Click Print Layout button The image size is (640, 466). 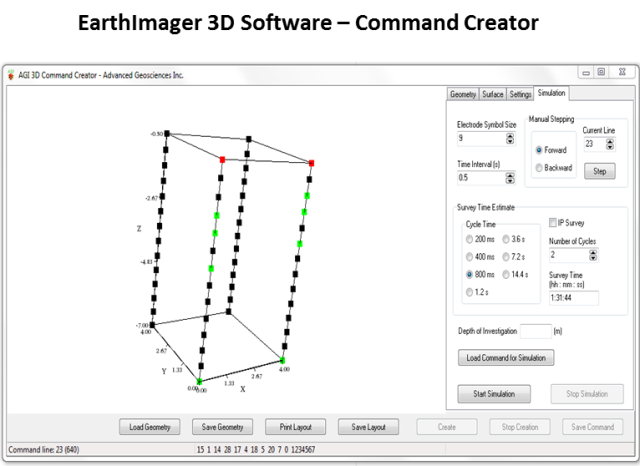tap(296, 427)
